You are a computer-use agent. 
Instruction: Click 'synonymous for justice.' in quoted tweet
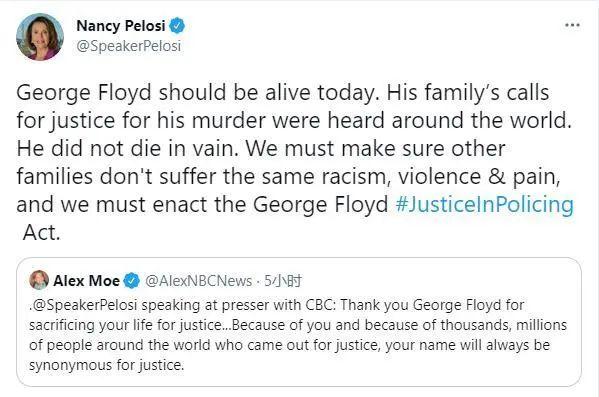click(106, 365)
